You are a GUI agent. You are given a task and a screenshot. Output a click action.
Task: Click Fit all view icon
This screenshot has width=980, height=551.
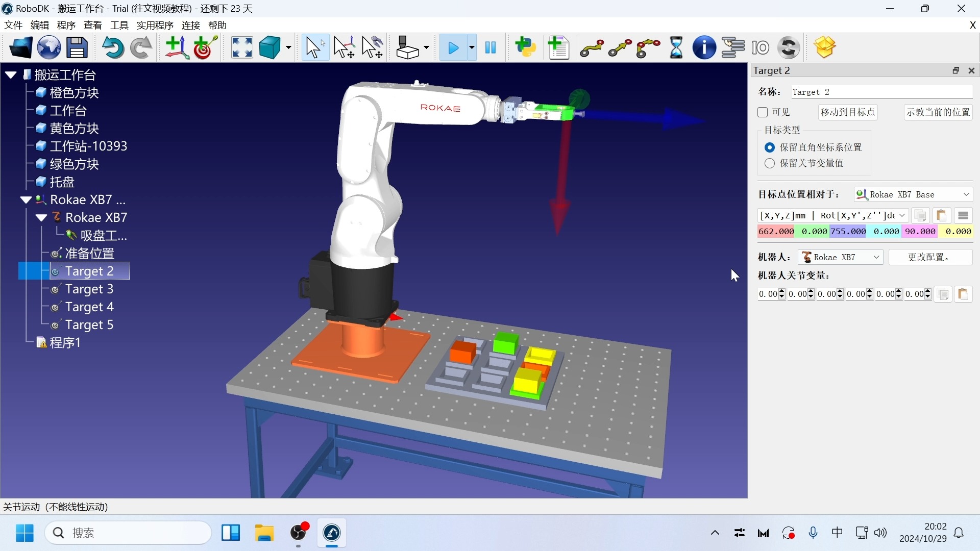pyautogui.click(x=241, y=48)
